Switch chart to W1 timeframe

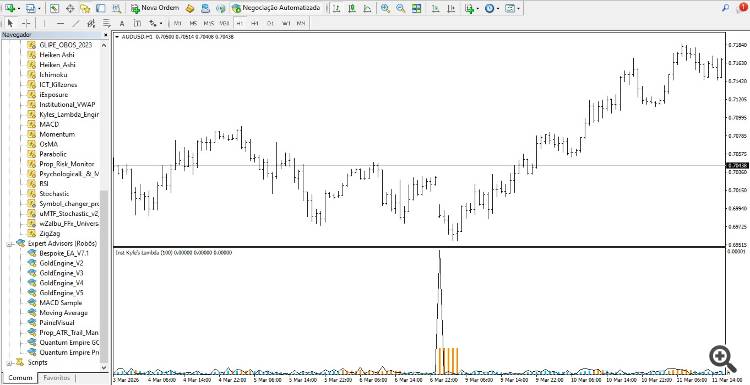[x=286, y=23]
